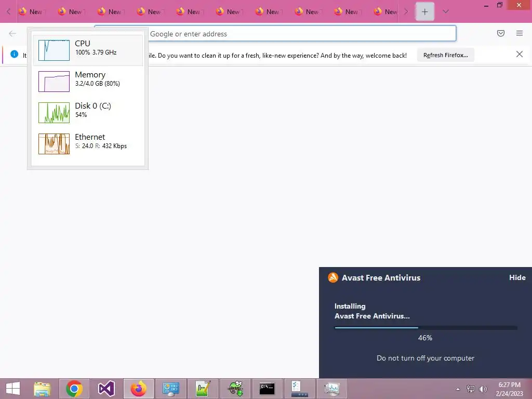Image resolution: width=532 pixels, height=399 pixels.
Task: Open Task Manager from the taskbar
Action: [331, 389]
